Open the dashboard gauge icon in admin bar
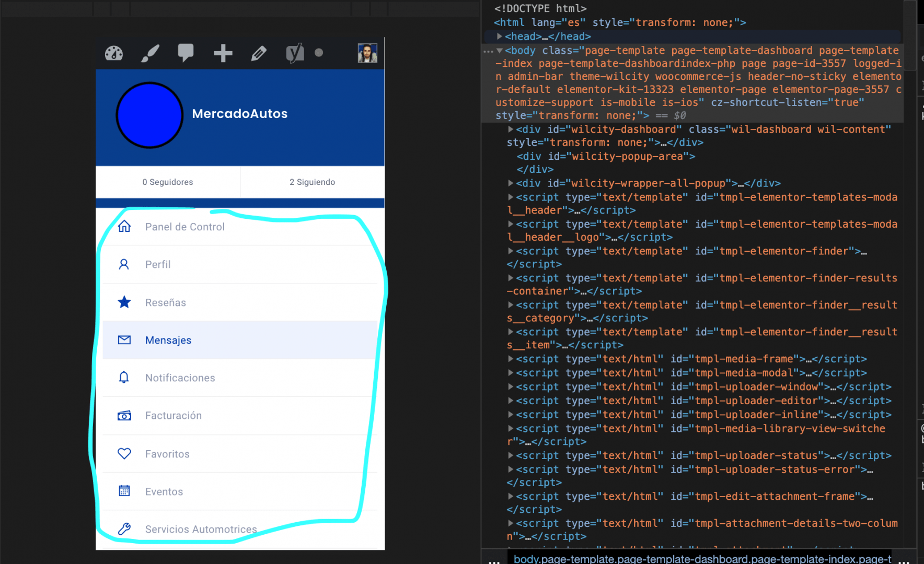The height and width of the screenshot is (564, 924). pyautogui.click(x=114, y=53)
